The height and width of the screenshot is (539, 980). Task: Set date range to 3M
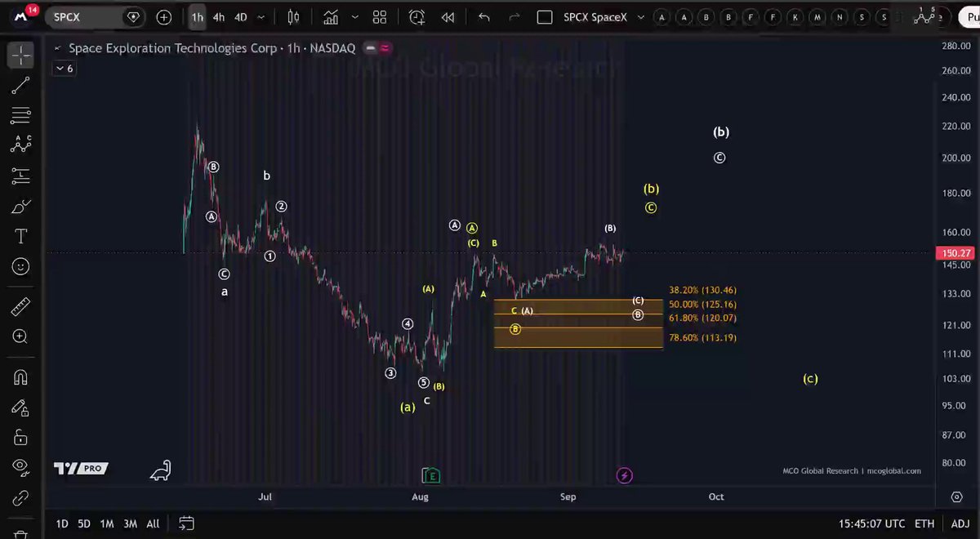[x=130, y=523]
